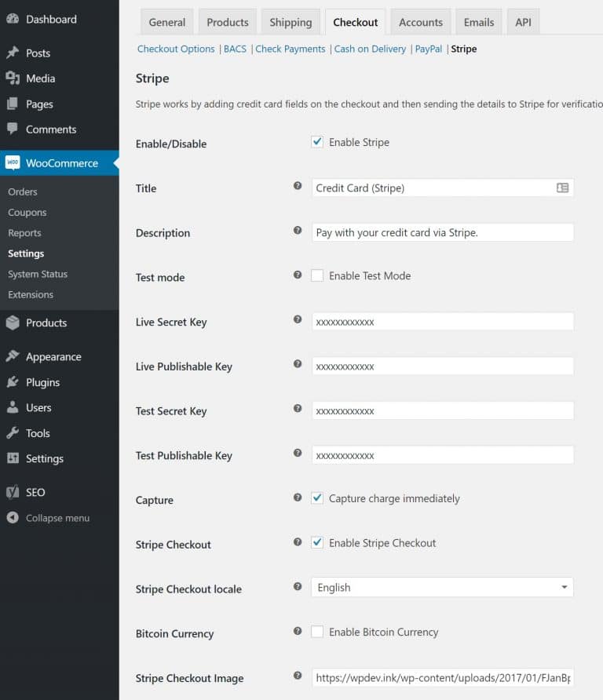
Task: Switch to the Shipping tab
Action: [291, 22]
